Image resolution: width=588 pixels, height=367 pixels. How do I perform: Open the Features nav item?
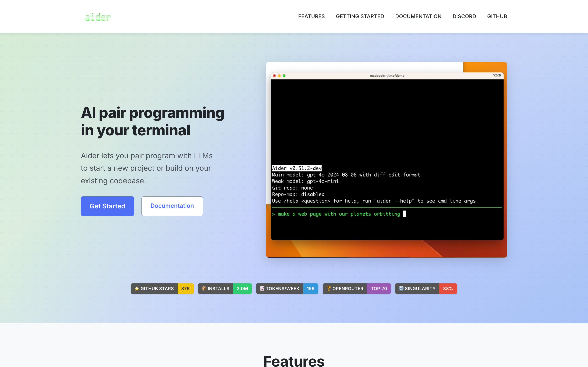coord(311,16)
